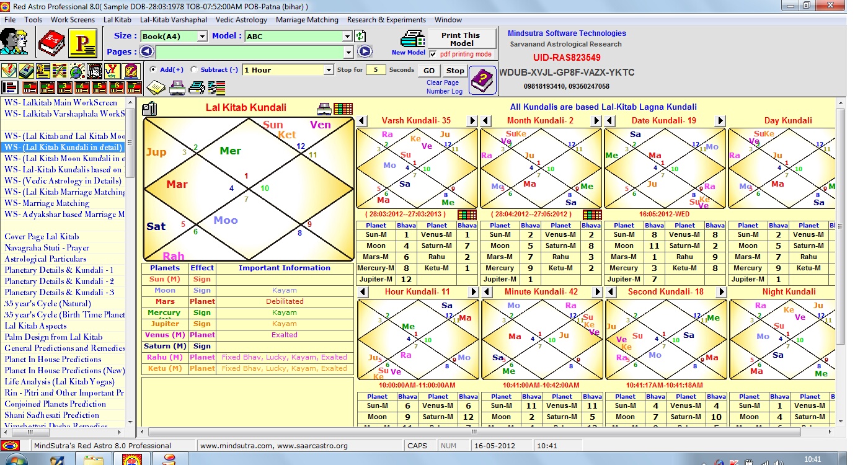Click the GO button
This screenshot has height=465, width=868.
pos(429,71)
